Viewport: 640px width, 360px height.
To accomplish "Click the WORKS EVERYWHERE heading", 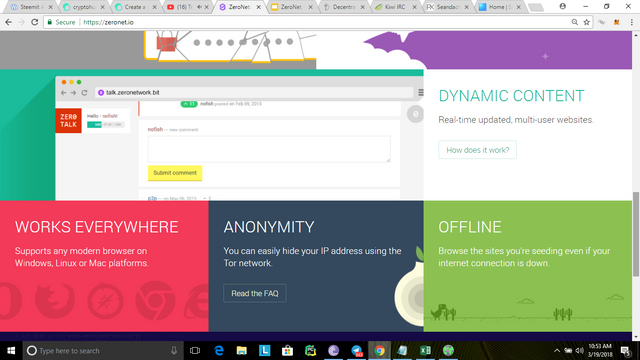I will point(96,227).
